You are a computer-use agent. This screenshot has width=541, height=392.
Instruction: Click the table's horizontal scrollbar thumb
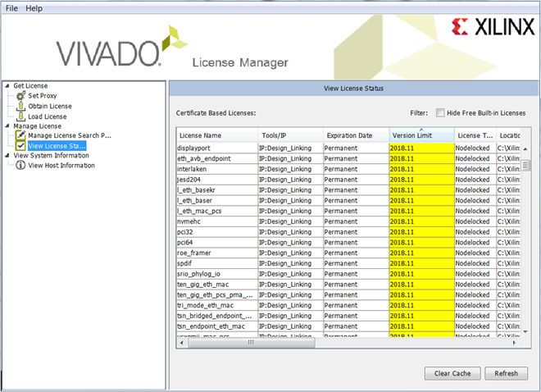(251, 342)
